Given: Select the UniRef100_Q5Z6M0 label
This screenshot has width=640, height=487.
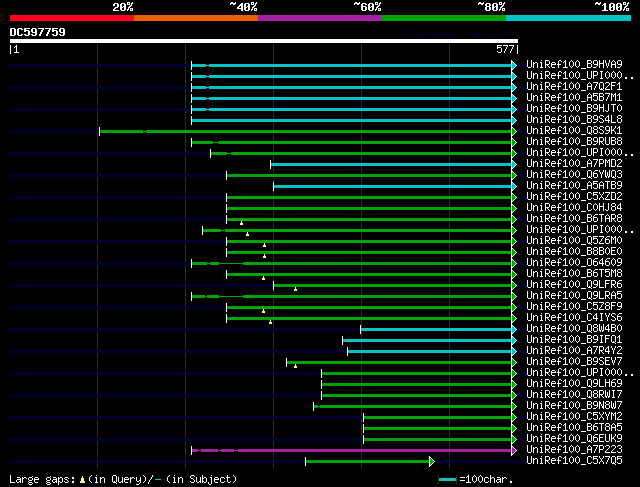Looking at the screenshot, I should 574,241.
